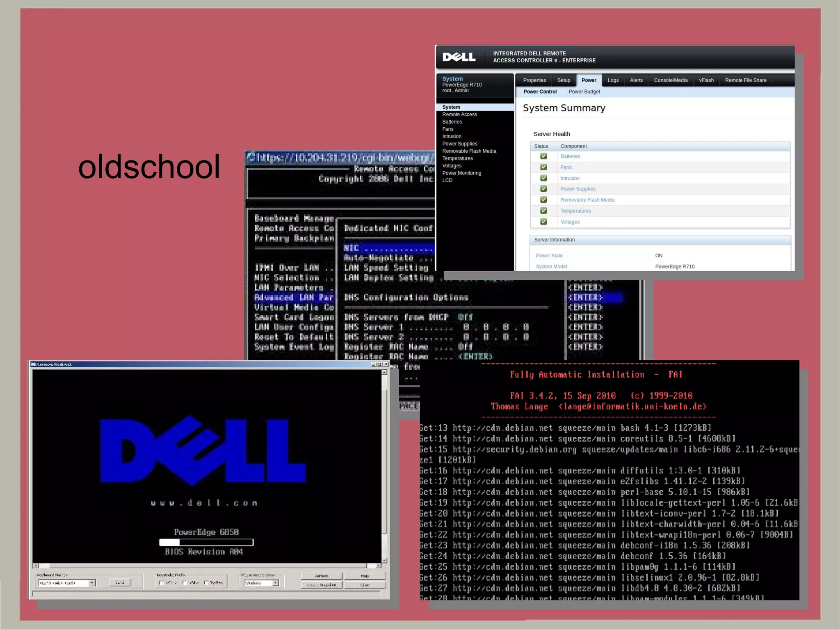Switch to the Console/Media tab

click(670, 80)
